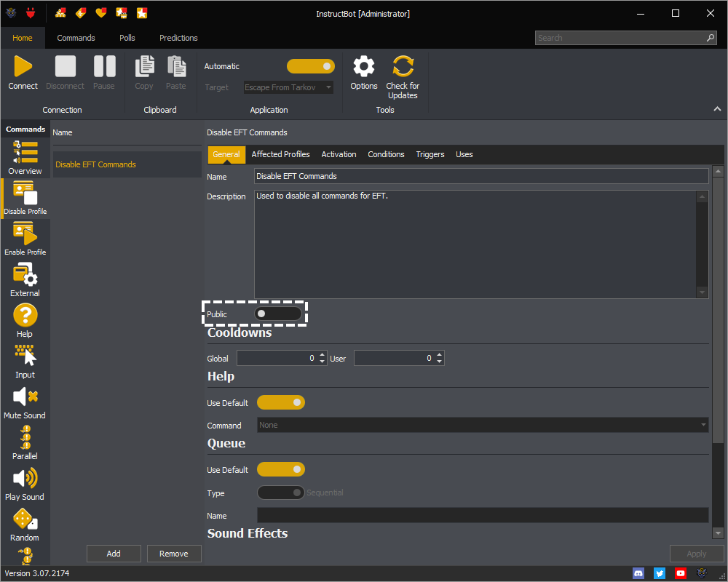Click the settings panel vertical scrollbar down arrow
Screen dimensions: 728x582
pyautogui.click(x=719, y=533)
